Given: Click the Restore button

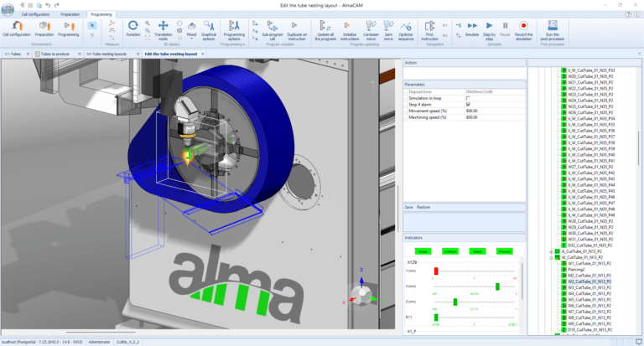Looking at the screenshot, I should click(423, 206).
